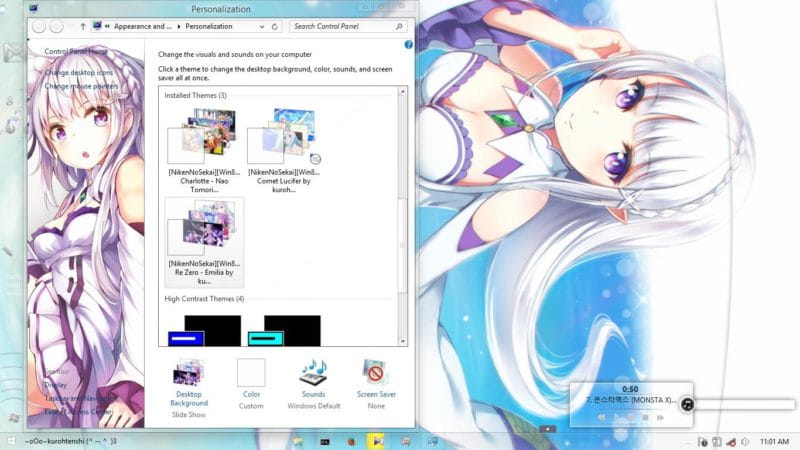Go up one level with Up arrow
The width and height of the screenshot is (800, 450).
click(83, 27)
